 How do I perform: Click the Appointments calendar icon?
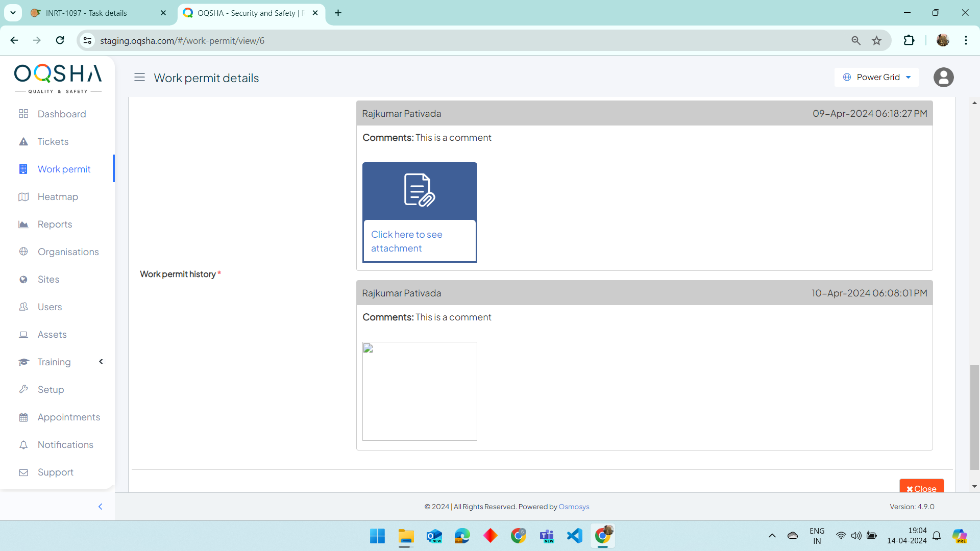[x=23, y=417]
